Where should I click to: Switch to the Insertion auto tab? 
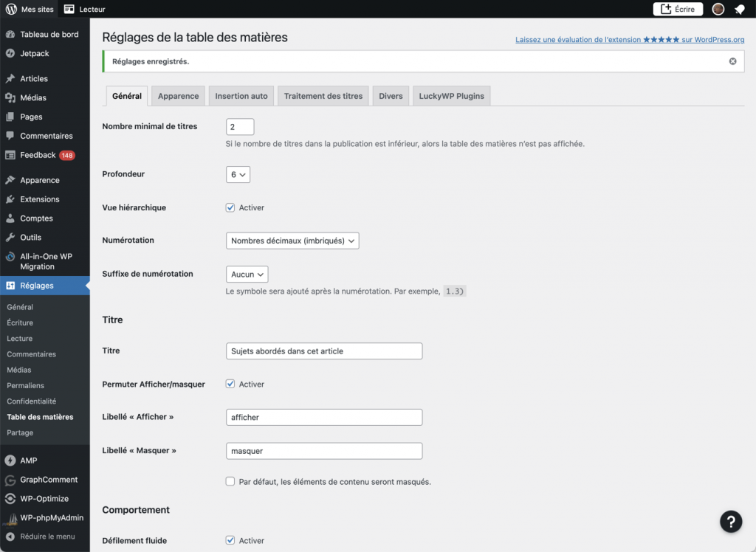click(241, 96)
